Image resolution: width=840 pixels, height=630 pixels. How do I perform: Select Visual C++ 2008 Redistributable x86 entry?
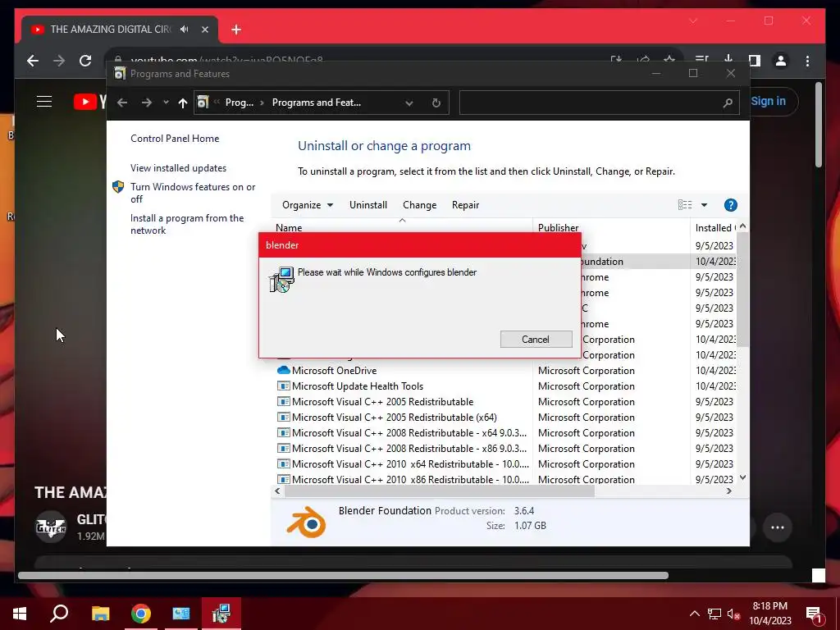409,449
